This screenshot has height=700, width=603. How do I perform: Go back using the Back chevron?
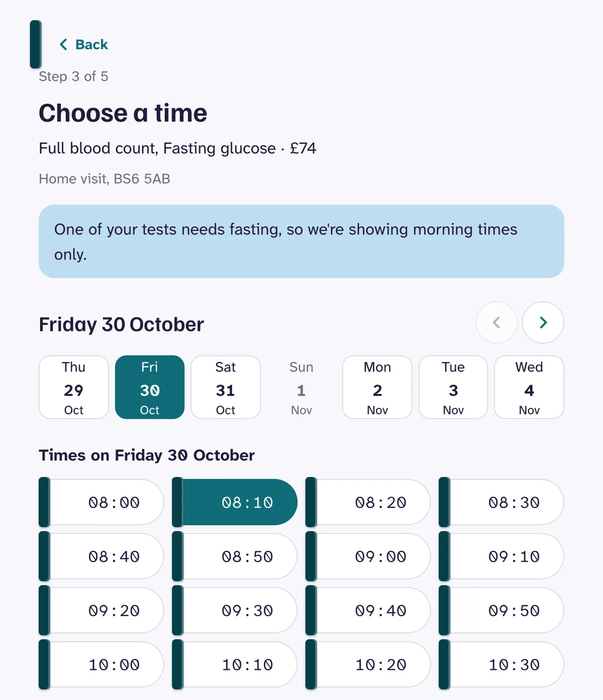(x=63, y=45)
